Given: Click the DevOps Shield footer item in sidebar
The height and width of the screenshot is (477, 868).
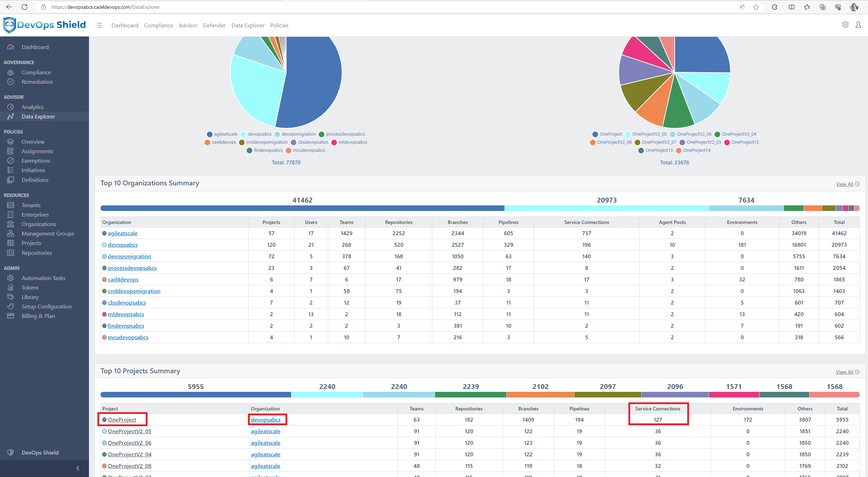Looking at the screenshot, I should click(x=40, y=452).
